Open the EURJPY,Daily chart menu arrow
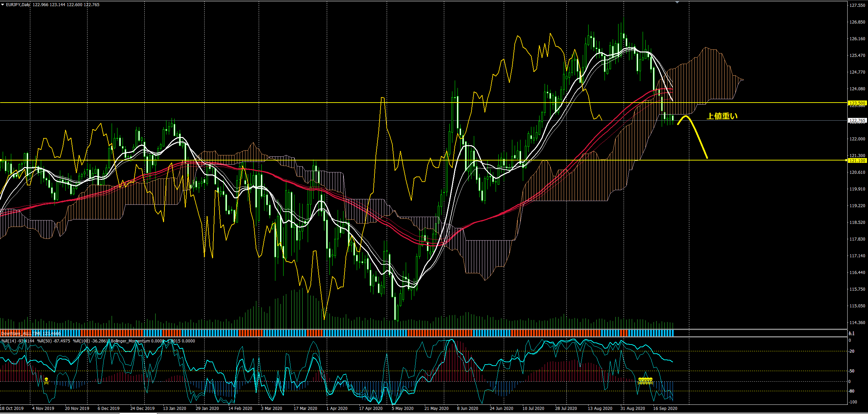The height and width of the screenshot is (414, 868). coord(3,5)
